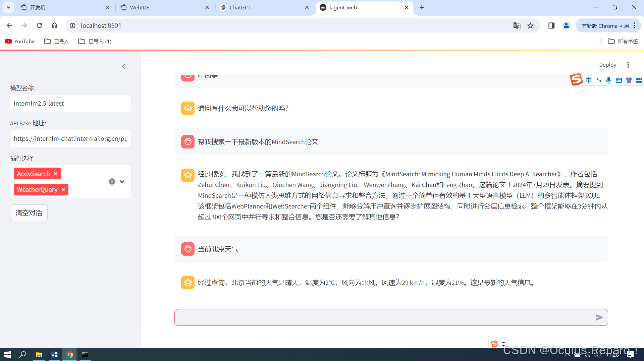Switch to the ChatGPT tab

pos(240,7)
